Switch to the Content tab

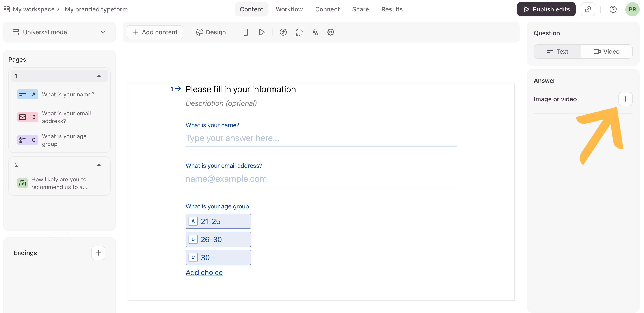tap(251, 9)
